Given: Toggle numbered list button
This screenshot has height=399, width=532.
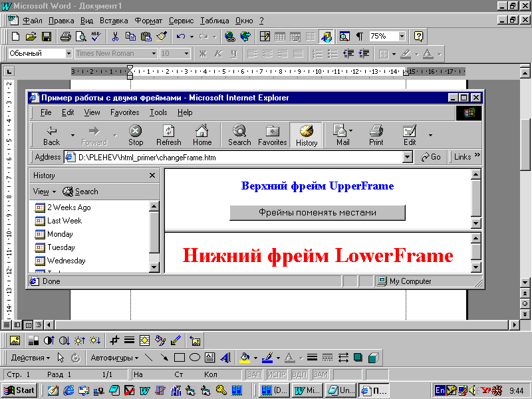Looking at the screenshot, I should coord(317,54).
